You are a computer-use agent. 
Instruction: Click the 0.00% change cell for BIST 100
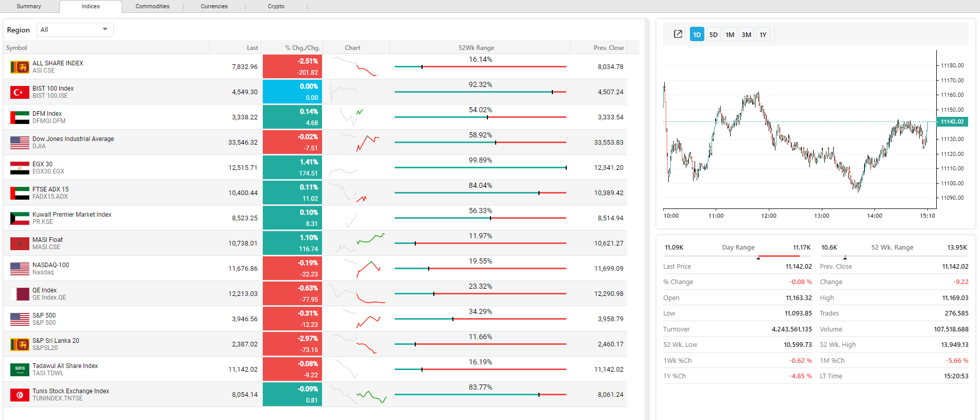coord(292,92)
